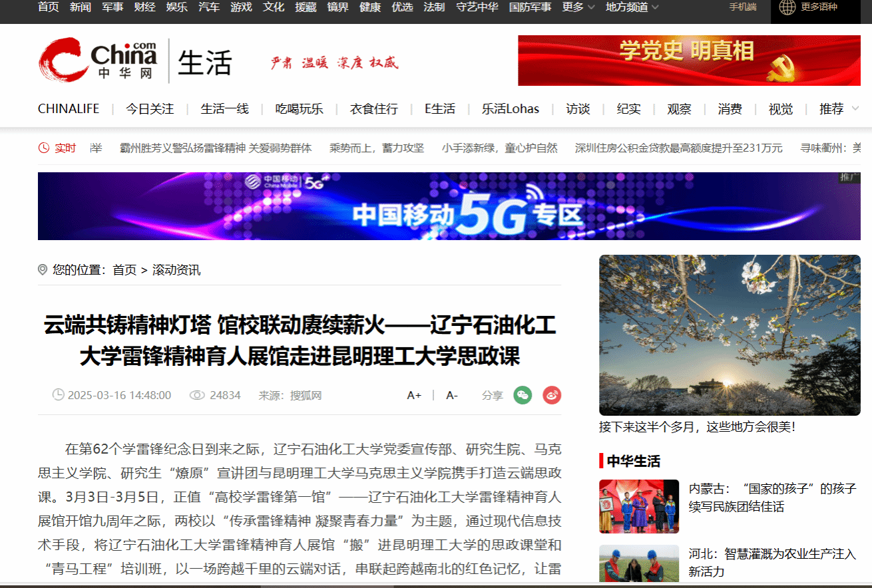Expand the 推荐 menu chevron
Screen dimensions: 872x588
[855, 108]
